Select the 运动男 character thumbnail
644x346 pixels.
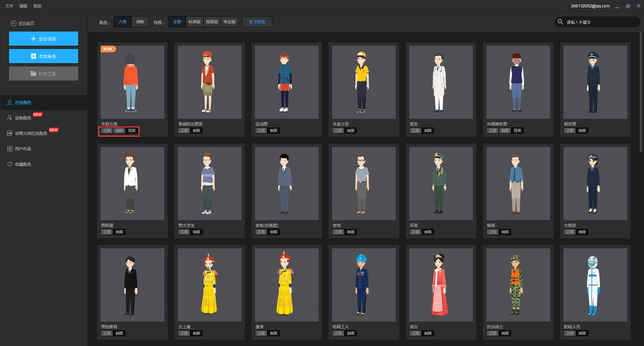coord(287,82)
